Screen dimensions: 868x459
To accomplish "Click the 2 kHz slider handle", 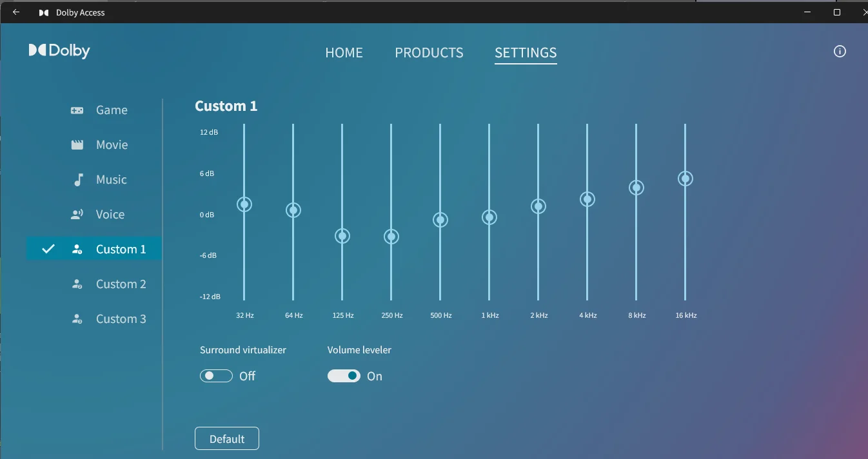I will coord(538,206).
